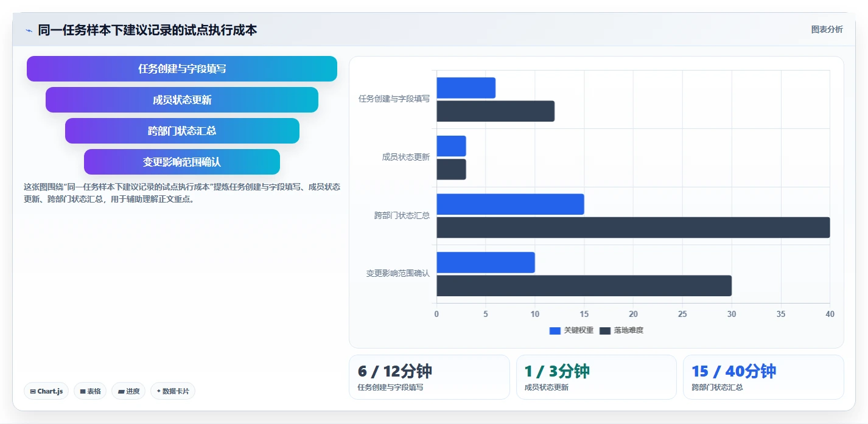Viewport: 868px width, 424px height.
Task: Click the blue bar for 变更影响范围确认
Action: coord(486,262)
